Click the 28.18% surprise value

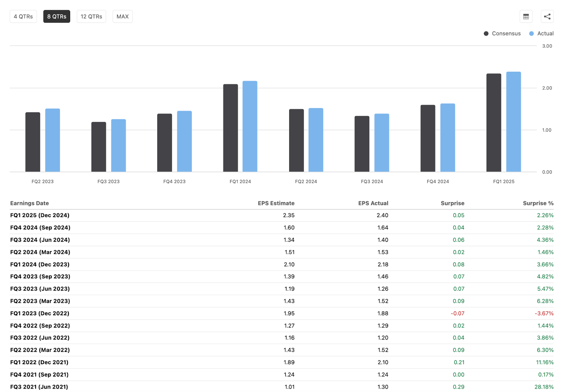coord(544,386)
